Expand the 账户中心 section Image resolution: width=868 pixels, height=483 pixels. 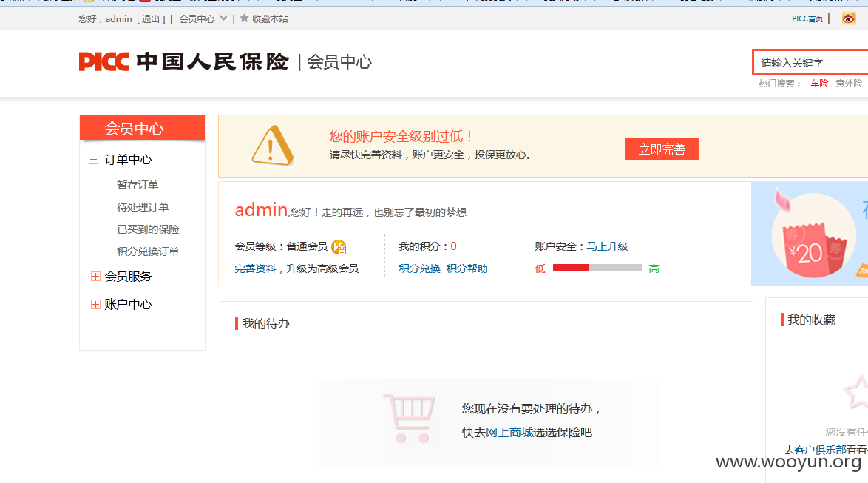tap(95, 304)
